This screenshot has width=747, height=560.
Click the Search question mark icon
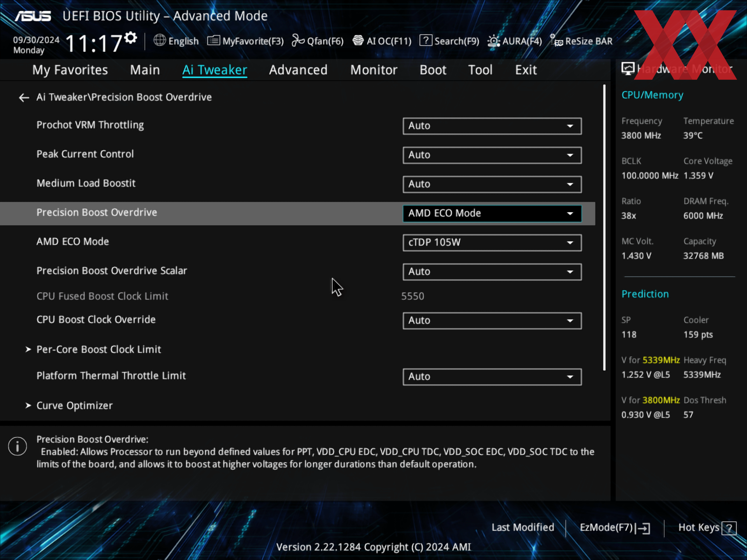point(426,40)
